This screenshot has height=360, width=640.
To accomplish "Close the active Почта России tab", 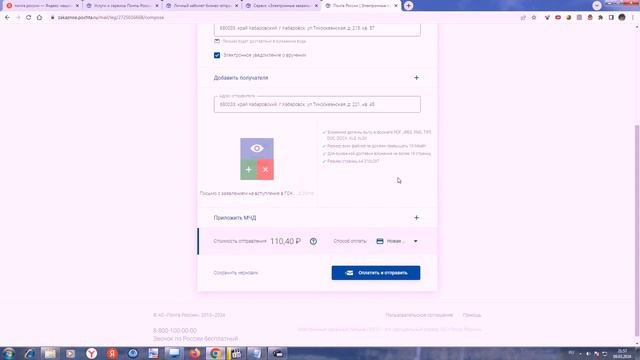I will click(x=396, y=6).
